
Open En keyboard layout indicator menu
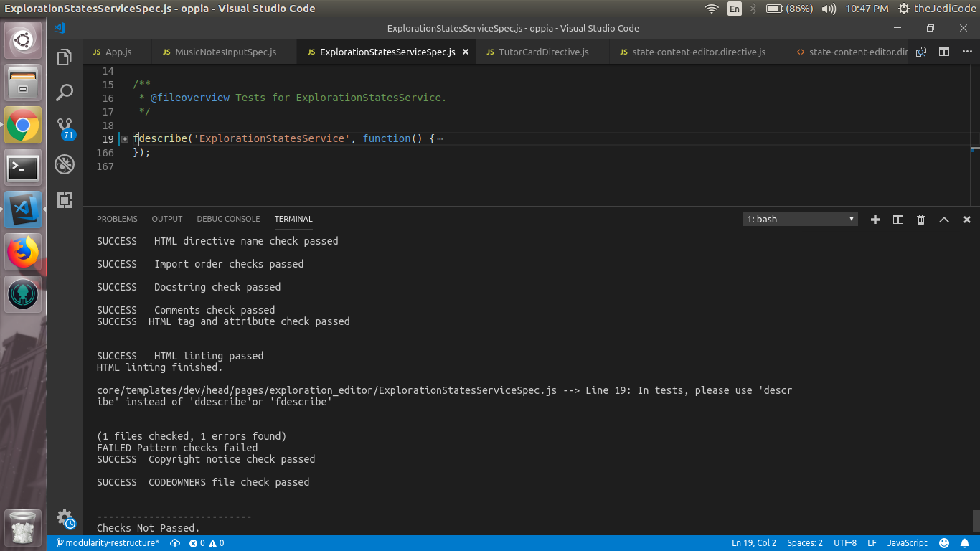[735, 9]
